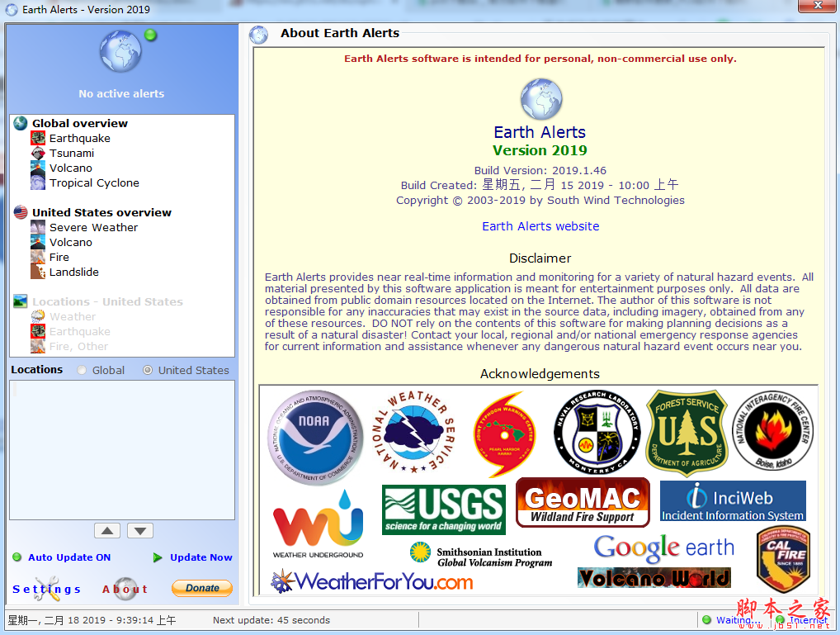The width and height of the screenshot is (840, 635).
Task: Click the Tsunami icon in Global overview
Action: 38,154
